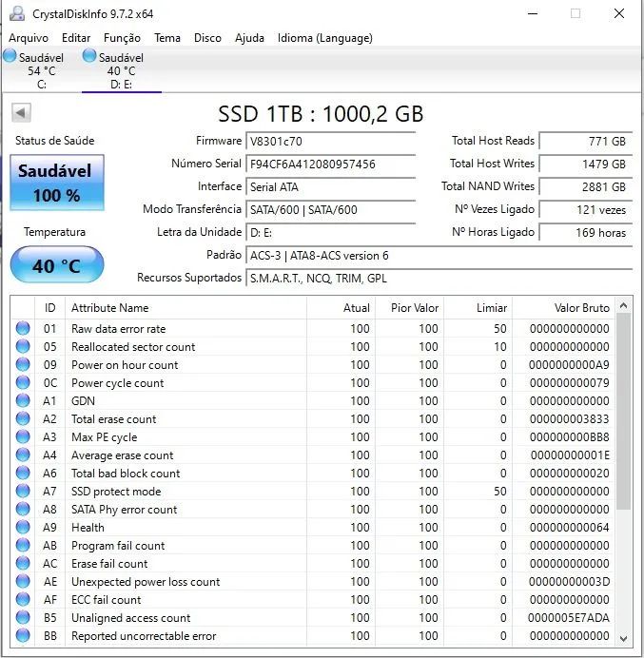Click the status orb for Total bad block count
644x658 pixels.
click(23, 473)
